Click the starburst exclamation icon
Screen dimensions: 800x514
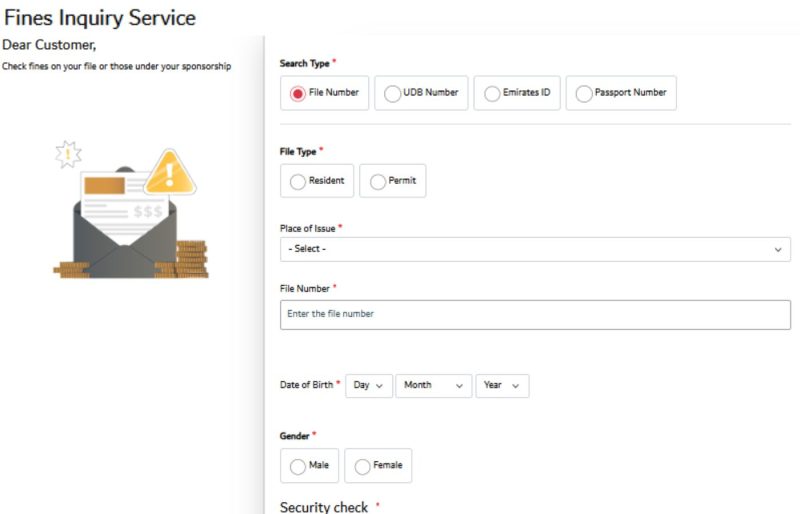click(67, 154)
